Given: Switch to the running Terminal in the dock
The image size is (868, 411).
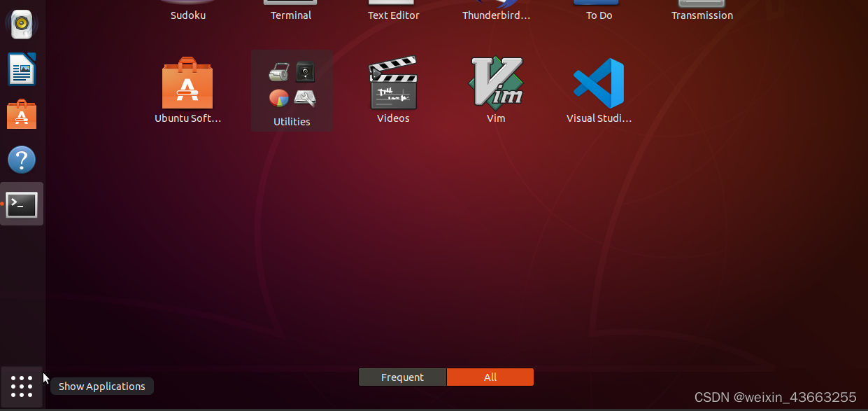Looking at the screenshot, I should click(22, 204).
